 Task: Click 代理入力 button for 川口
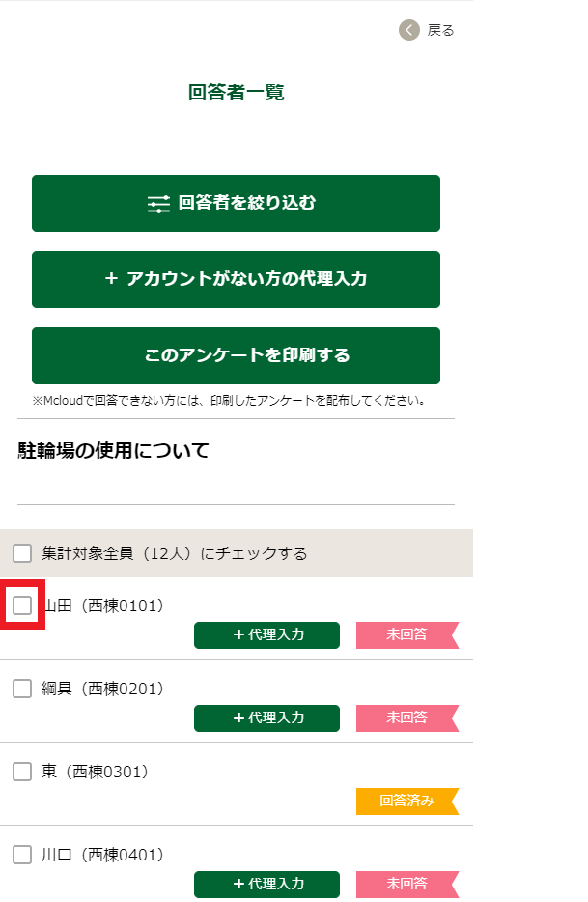tap(266, 885)
